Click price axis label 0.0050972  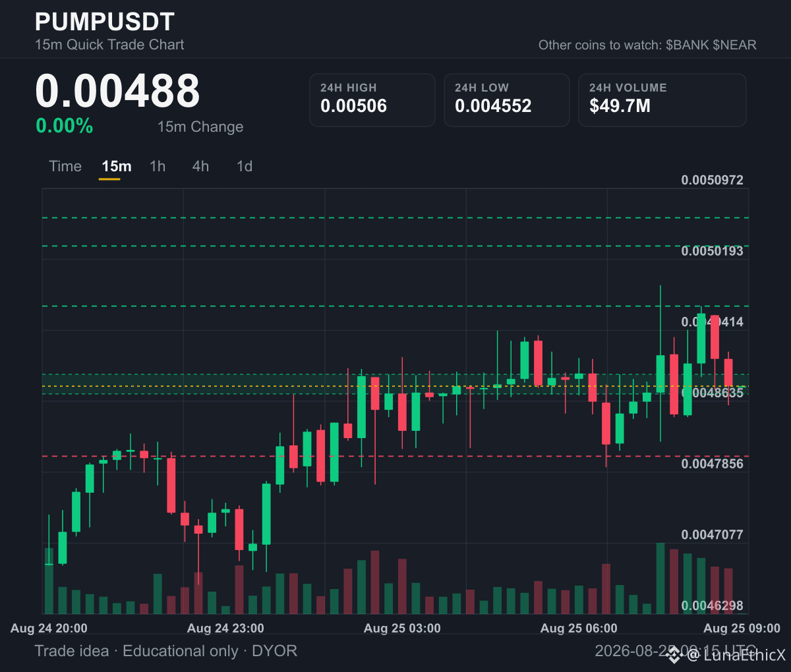coord(712,180)
